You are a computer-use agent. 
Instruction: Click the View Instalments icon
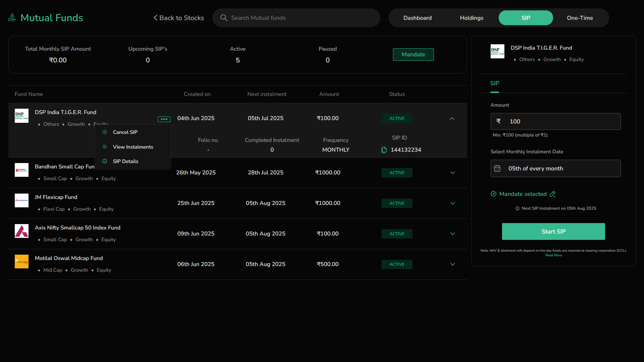[105, 147]
